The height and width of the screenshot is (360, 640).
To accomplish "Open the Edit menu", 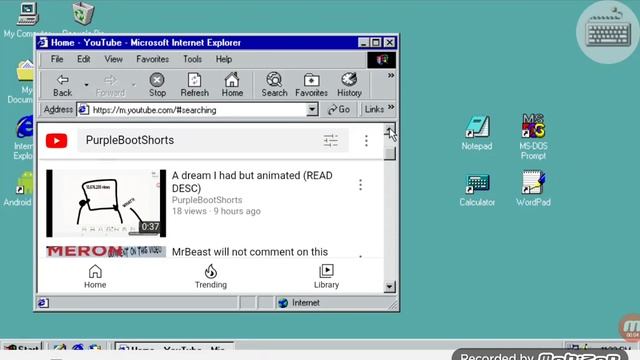I will point(84,59).
